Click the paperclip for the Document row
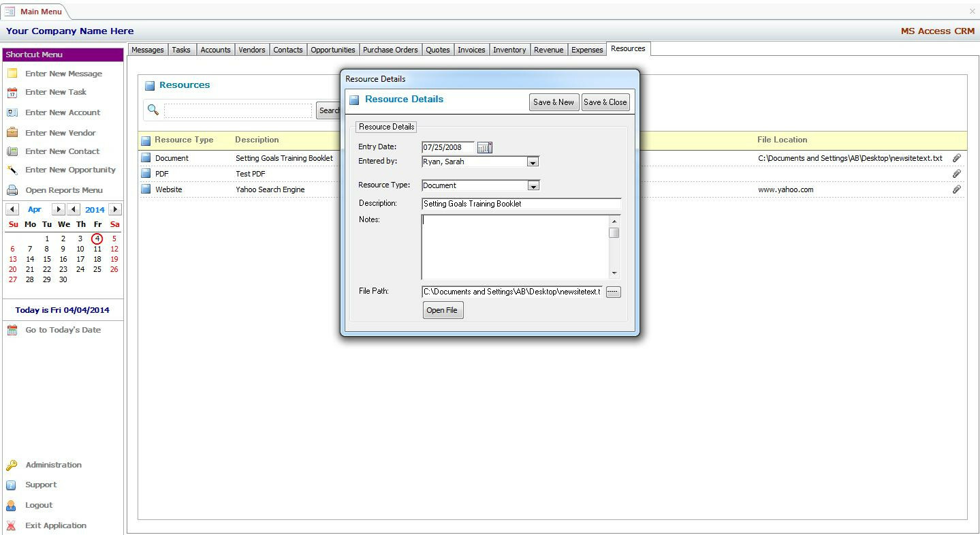Viewport: 980px width, 535px height. [957, 158]
